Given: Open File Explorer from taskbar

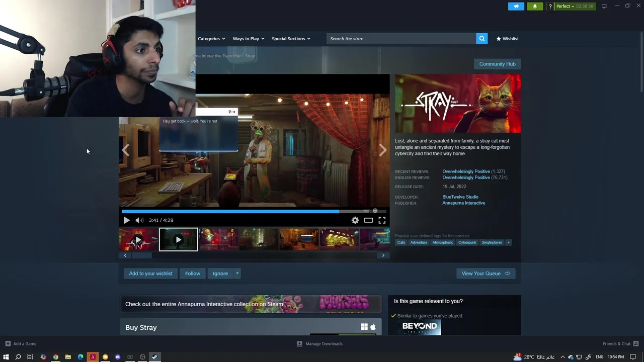Looking at the screenshot, I should (x=68, y=357).
